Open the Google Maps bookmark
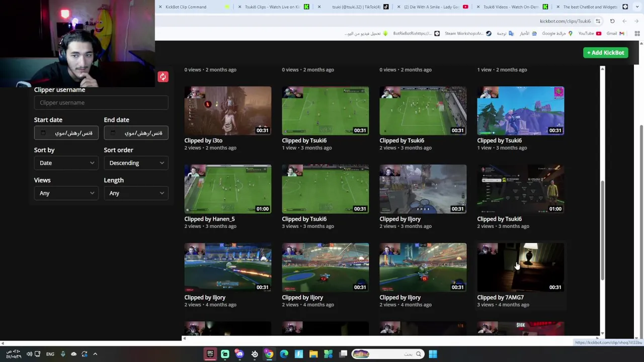This screenshot has width=644, height=362. tap(556, 34)
